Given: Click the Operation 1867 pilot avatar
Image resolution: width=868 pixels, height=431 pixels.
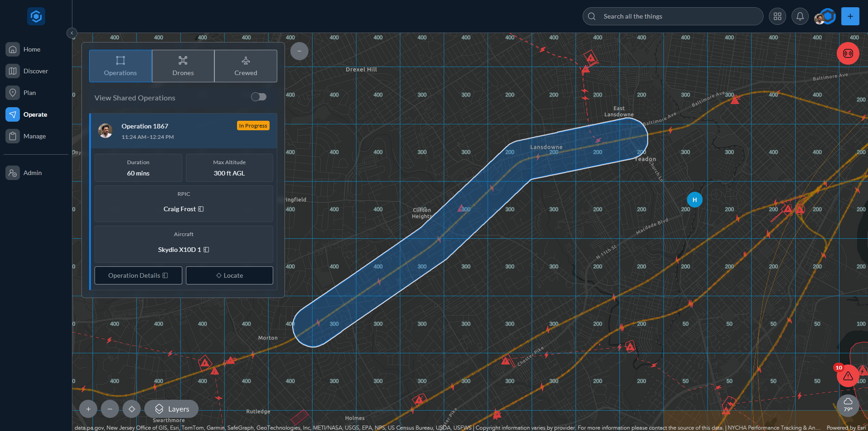Looking at the screenshot, I should click(105, 131).
